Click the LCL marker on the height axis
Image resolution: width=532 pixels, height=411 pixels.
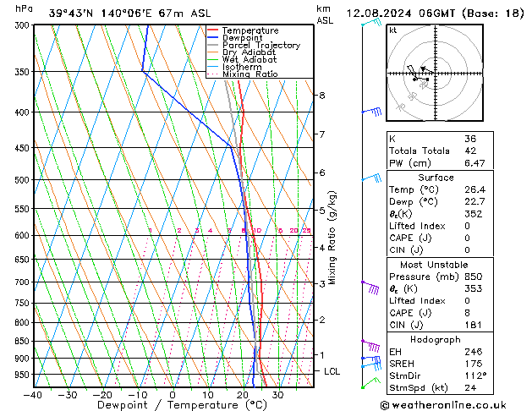click(x=332, y=371)
